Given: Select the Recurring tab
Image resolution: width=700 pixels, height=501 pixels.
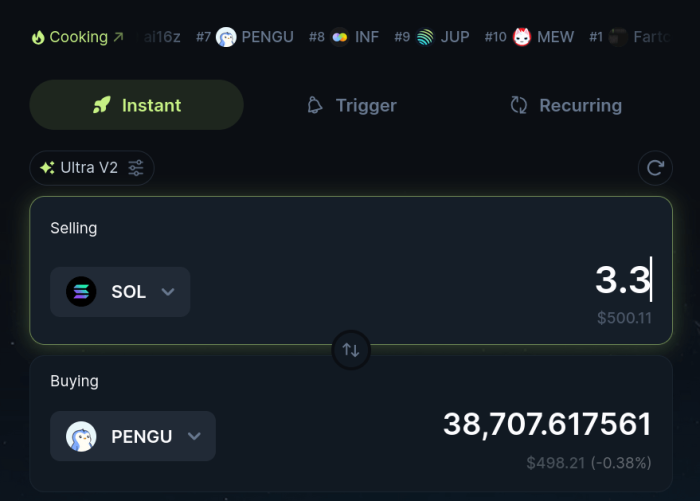Looking at the screenshot, I should pyautogui.click(x=566, y=105).
